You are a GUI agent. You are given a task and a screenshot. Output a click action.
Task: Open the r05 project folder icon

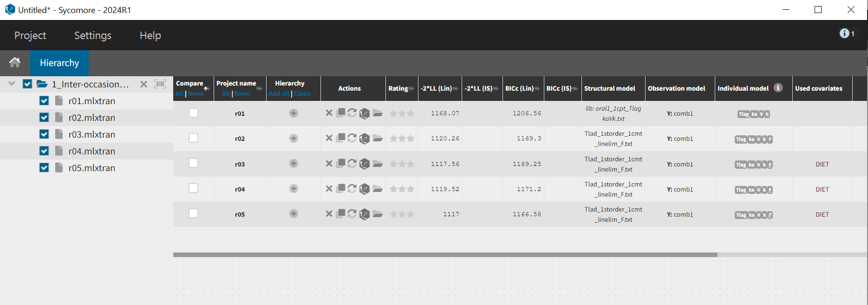378,214
